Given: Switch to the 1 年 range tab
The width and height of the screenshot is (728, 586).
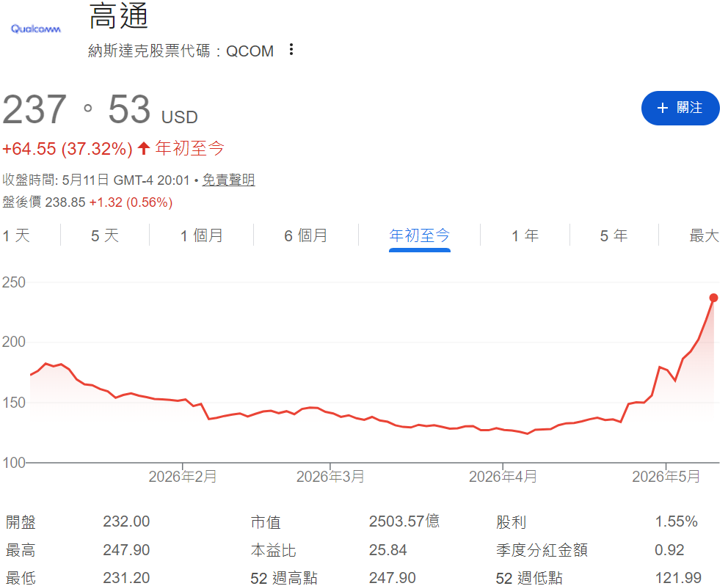Looking at the screenshot, I should click(525, 235).
